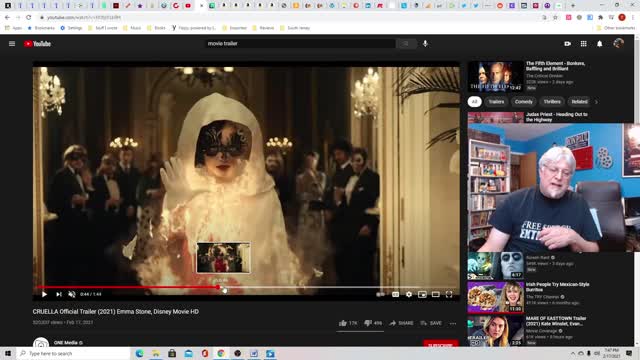Open the notifications bell
The width and height of the screenshot is (640, 360).
[x=600, y=44]
